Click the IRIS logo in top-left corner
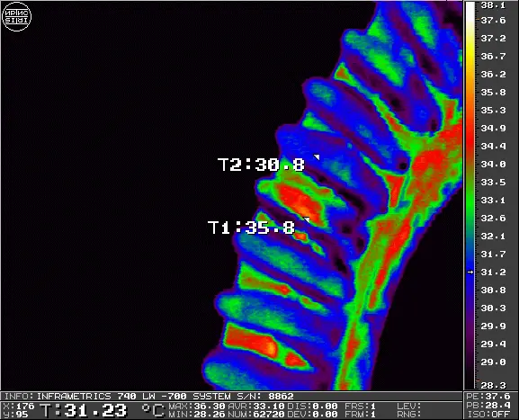Image resolution: width=519 pixels, height=420 pixels. (x=16, y=16)
